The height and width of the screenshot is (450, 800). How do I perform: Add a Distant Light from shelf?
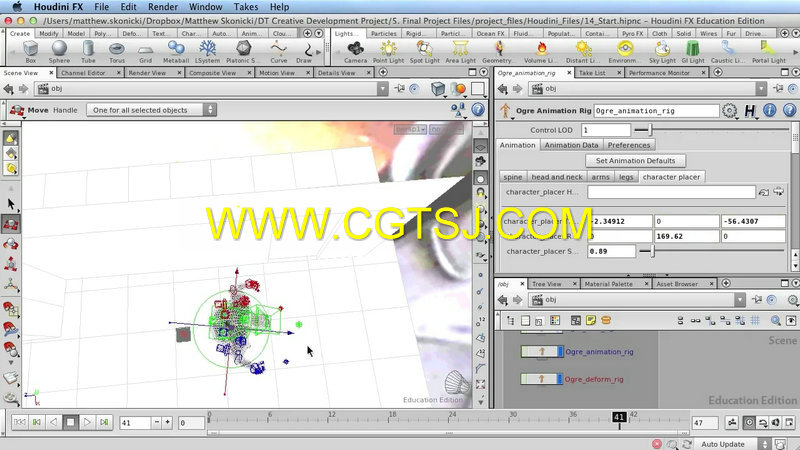coord(583,52)
